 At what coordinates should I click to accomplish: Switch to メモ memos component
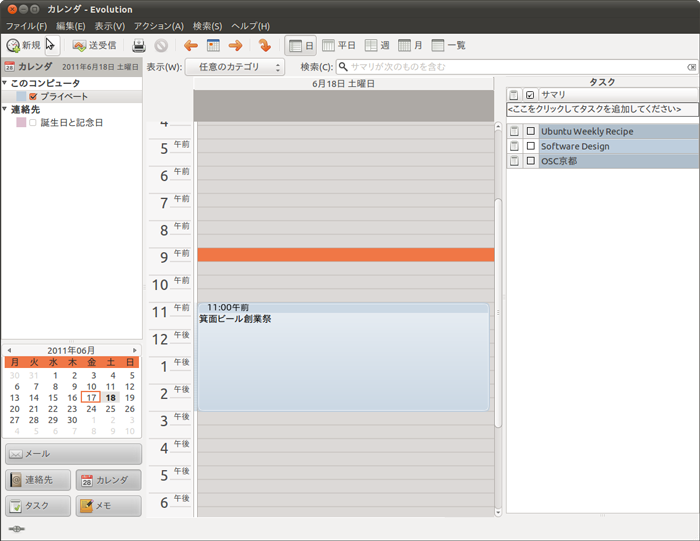[x=108, y=506]
